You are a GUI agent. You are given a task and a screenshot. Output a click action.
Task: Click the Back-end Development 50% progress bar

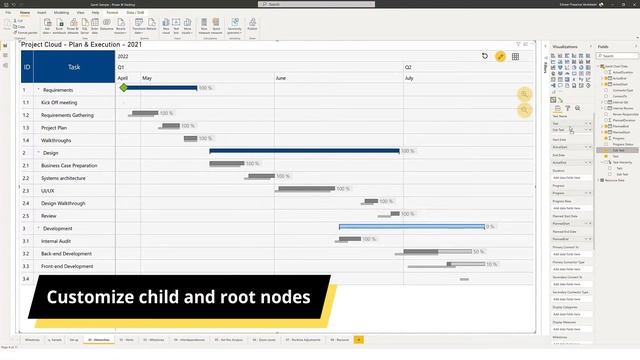(438, 252)
